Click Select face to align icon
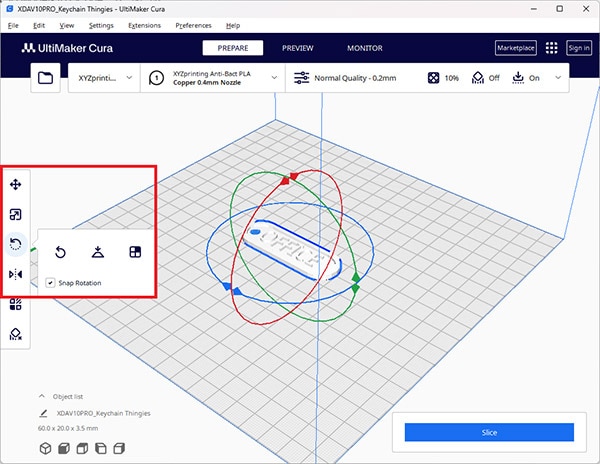Viewport: 600px width, 464px height. (135, 252)
